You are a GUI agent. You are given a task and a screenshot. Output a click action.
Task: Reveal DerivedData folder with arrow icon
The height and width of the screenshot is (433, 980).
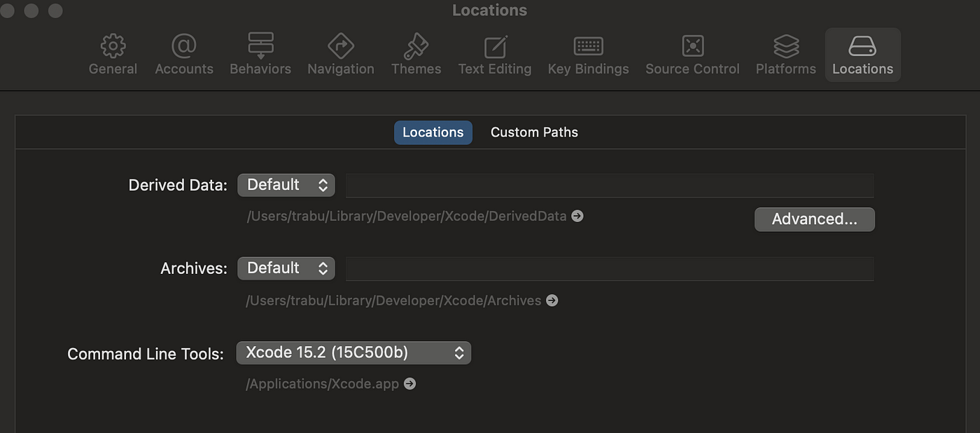[x=577, y=216]
